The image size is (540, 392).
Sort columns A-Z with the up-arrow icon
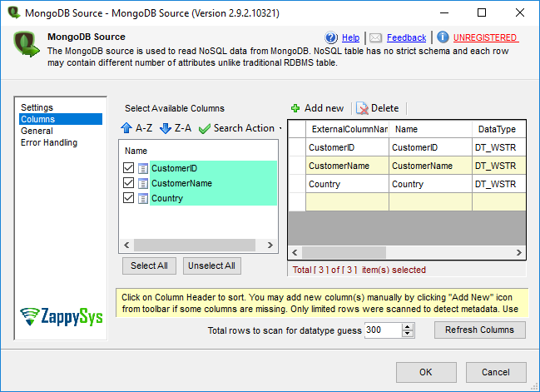[x=126, y=128]
